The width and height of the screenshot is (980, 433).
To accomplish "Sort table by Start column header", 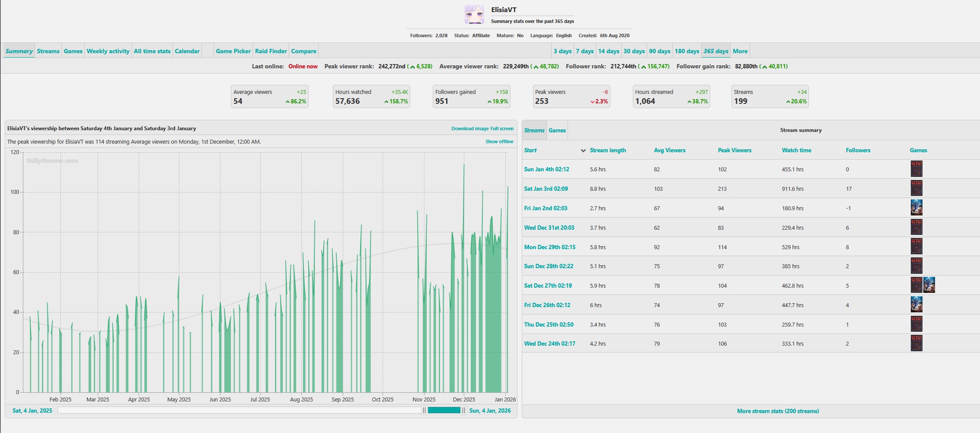I will pos(530,151).
